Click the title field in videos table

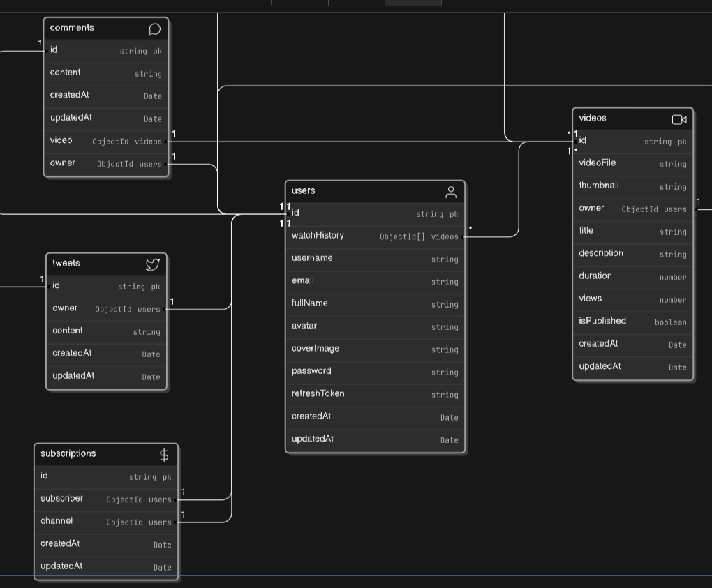633,232
